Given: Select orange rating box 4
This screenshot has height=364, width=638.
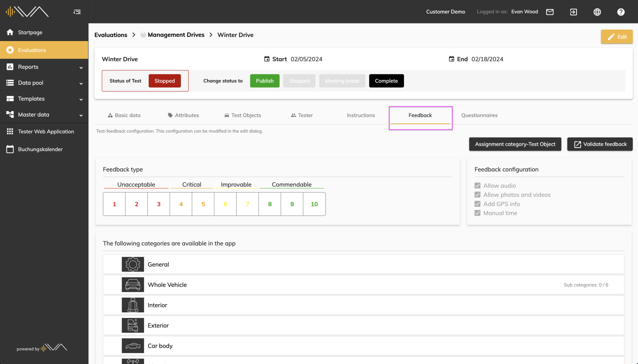Looking at the screenshot, I should click(x=181, y=204).
